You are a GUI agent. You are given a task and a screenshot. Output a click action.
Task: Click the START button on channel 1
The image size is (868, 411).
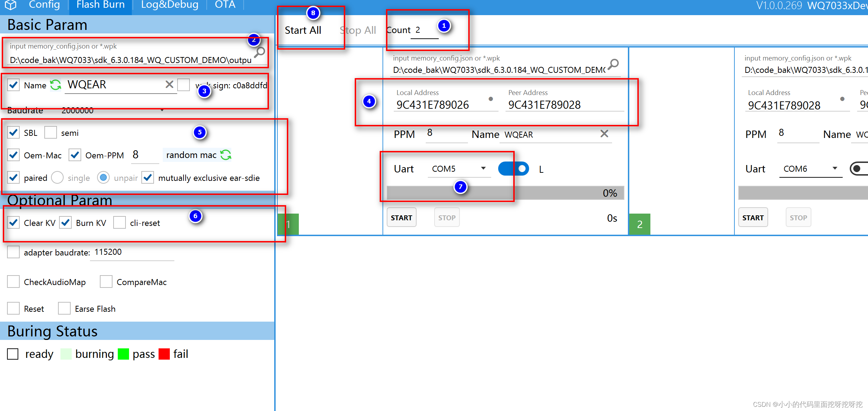click(x=402, y=217)
